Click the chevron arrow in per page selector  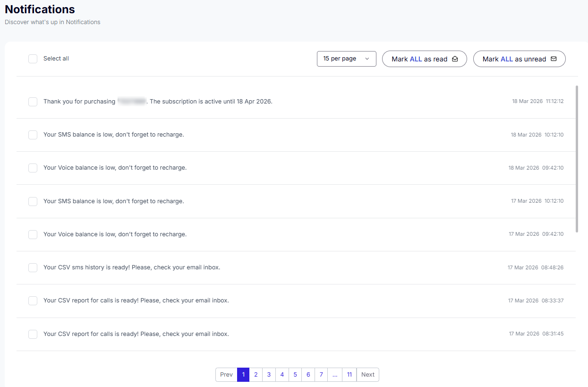point(367,59)
